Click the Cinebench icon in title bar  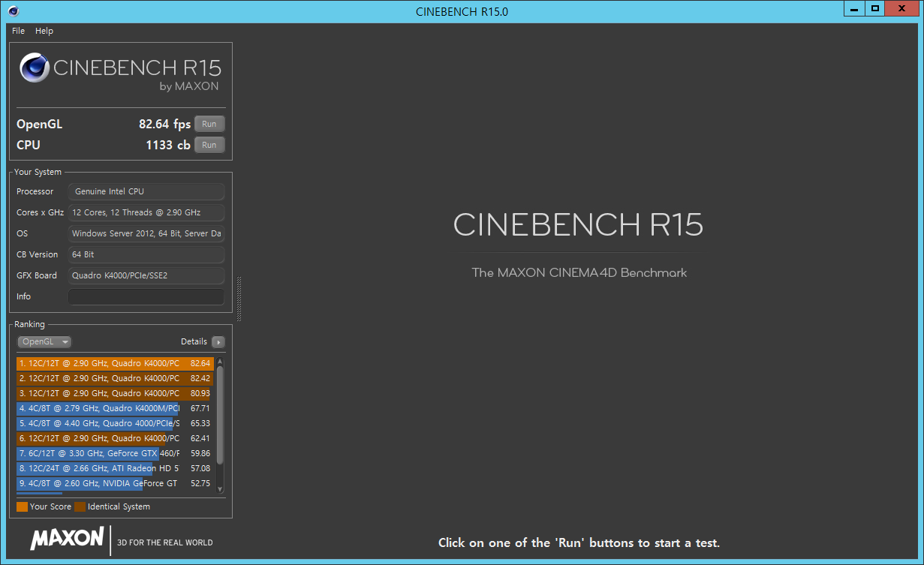(14, 11)
